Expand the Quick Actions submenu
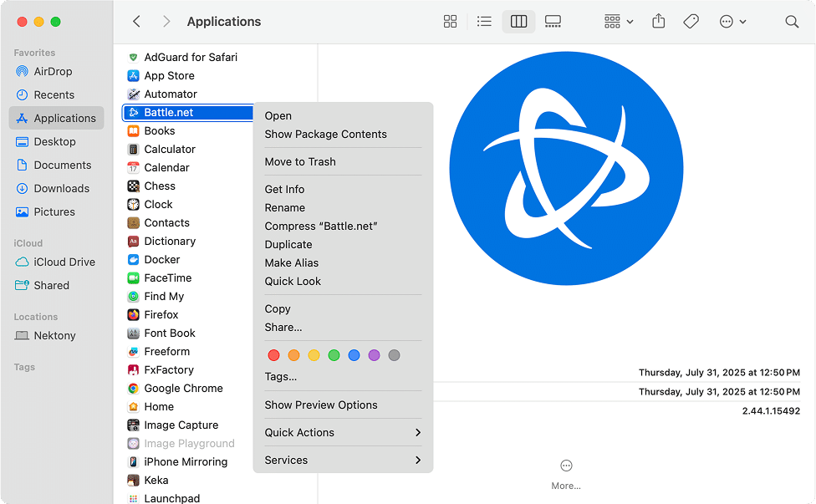Image resolution: width=816 pixels, height=504 pixels. [343, 432]
